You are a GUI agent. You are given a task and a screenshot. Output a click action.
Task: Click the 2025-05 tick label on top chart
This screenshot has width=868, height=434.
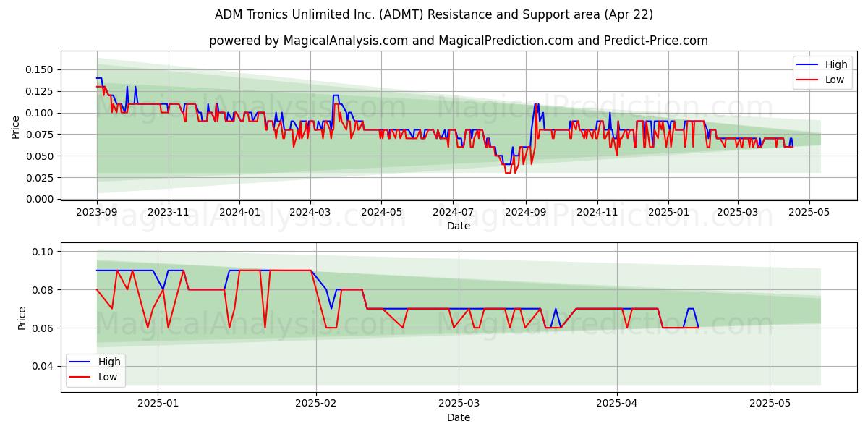pyautogui.click(x=809, y=213)
